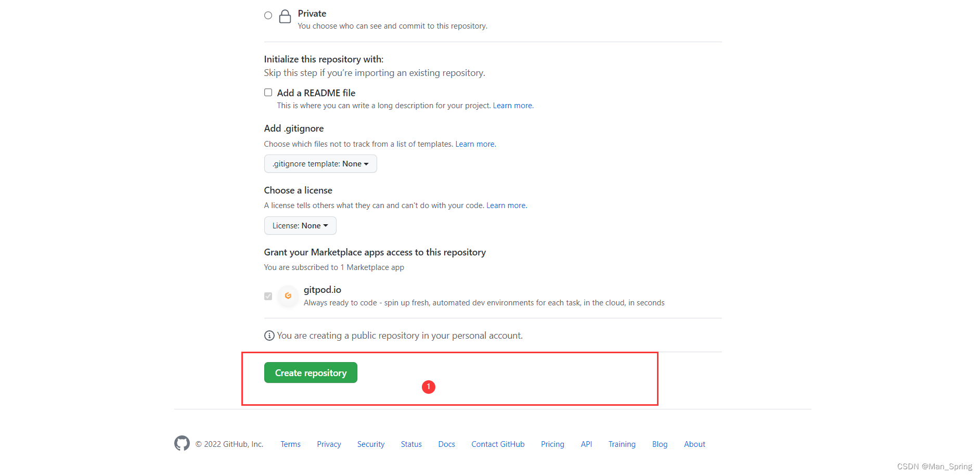Click 'Add .gitignore' heading text

pyautogui.click(x=293, y=128)
